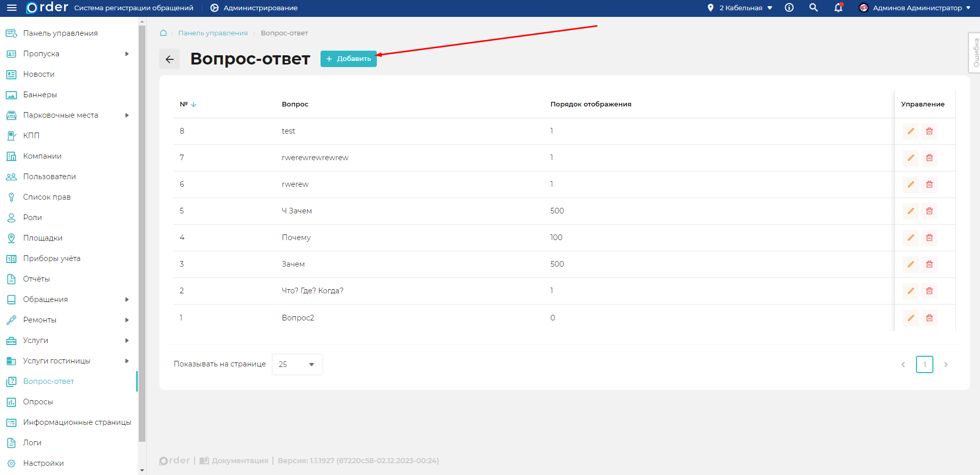Open the 2 Кабельная location dropdown
The image size is (980, 475).
point(740,8)
